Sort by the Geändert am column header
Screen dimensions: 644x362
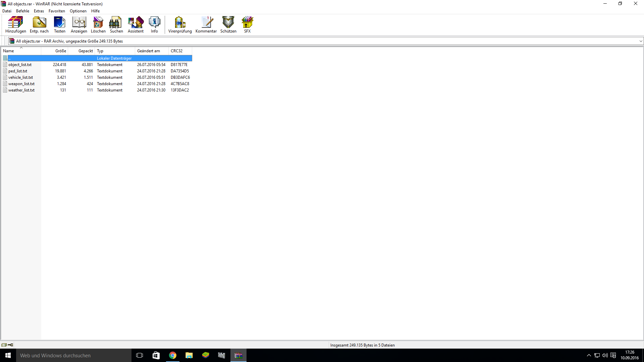pyautogui.click(x=148, y=51)
